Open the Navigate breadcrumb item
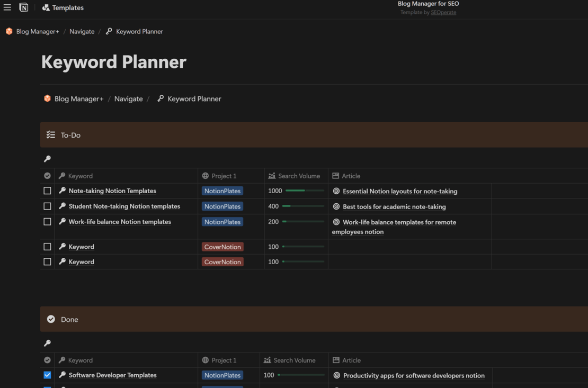588x388 pixels. click(x=82, y=31)
